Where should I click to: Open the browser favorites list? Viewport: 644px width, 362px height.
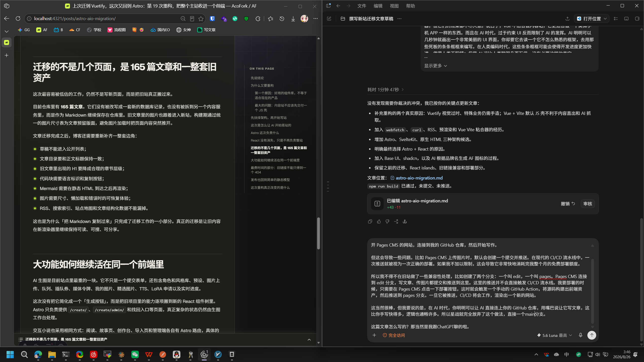pos(270,19)
